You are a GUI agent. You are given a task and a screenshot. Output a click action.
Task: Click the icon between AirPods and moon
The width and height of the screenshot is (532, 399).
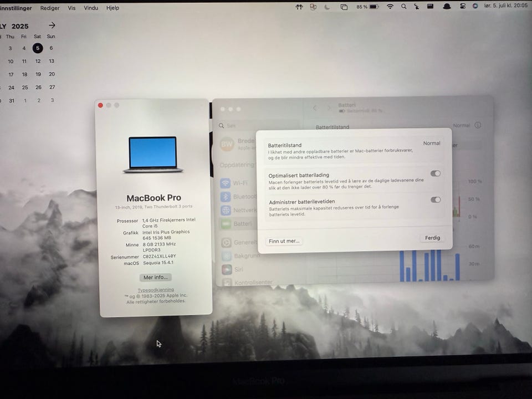pyautogui.click(x=313, y=7)
